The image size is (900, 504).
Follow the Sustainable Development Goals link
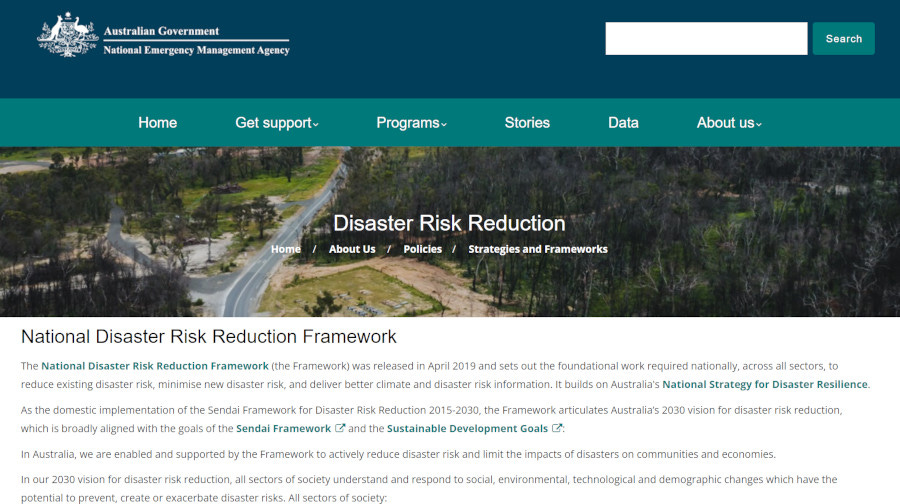(467, 428)
